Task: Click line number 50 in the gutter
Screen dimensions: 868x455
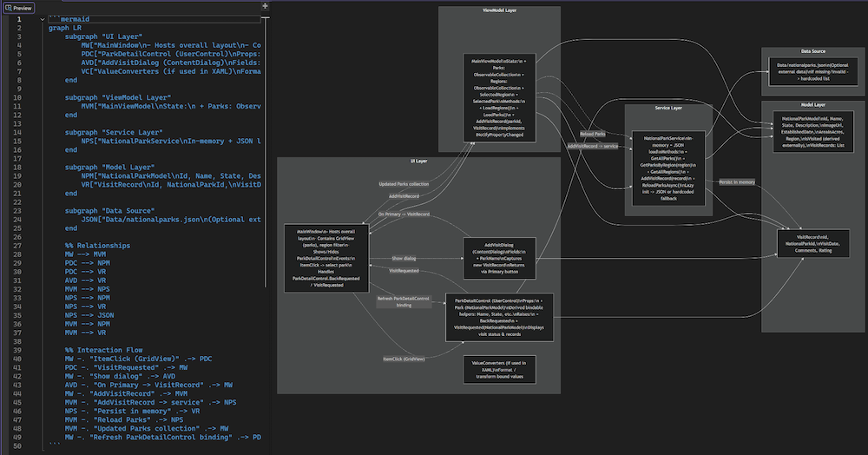Action: tap(17, 446)
